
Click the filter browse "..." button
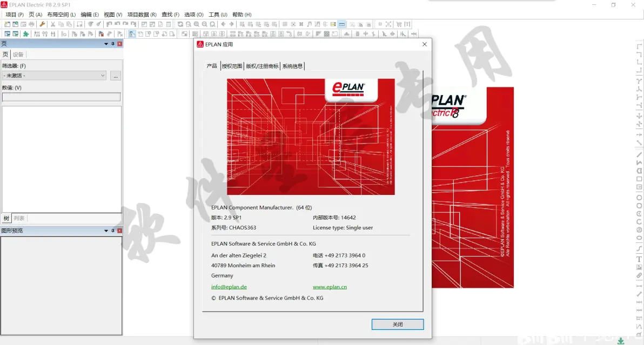point(116,76)
